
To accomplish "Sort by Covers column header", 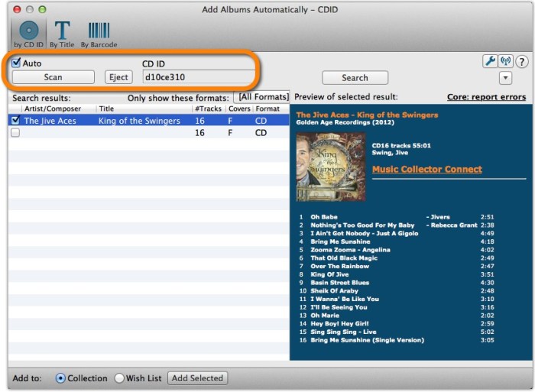I will click(239, 109).
